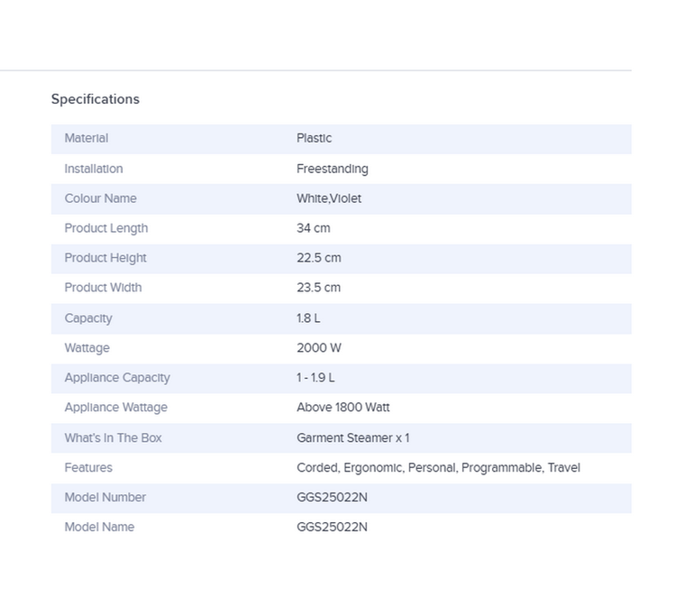
Task: Click the Colour Name label
Action: 100,198
